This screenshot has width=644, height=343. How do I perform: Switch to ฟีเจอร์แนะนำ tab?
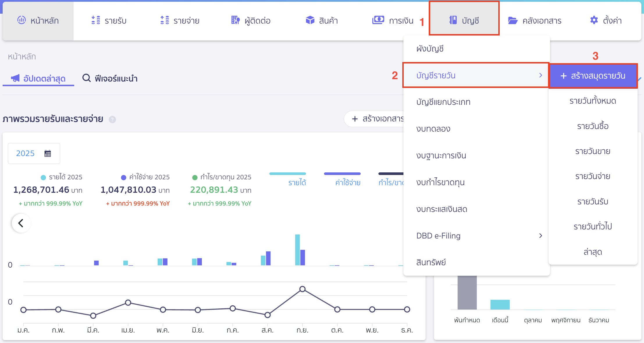coord(110,78)
